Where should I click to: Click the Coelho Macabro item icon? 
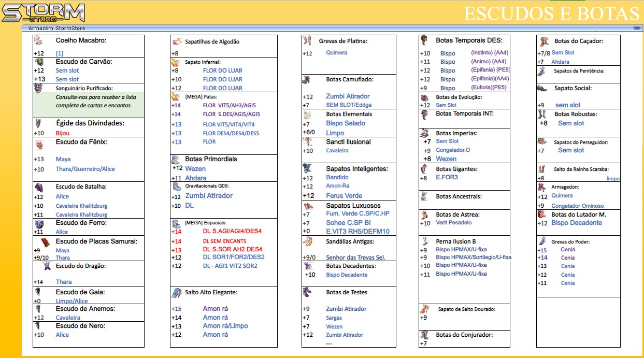click(38, 40)
